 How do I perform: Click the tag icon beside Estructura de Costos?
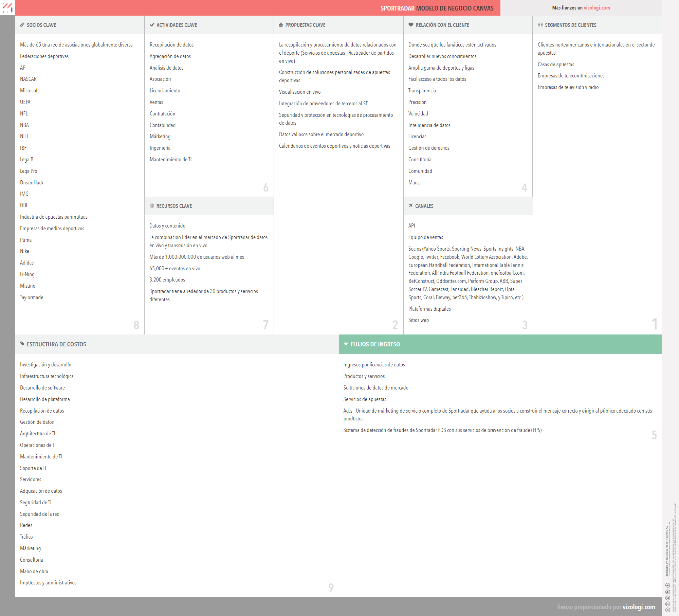coord(22,344)
